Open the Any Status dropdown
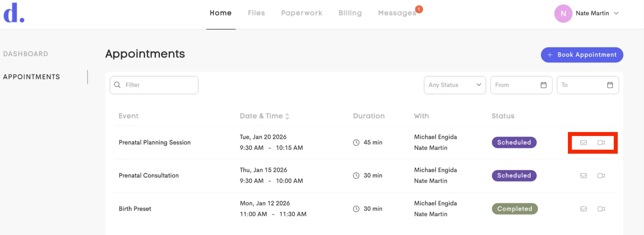Screen dimensions: 644x235 [455, 85]
